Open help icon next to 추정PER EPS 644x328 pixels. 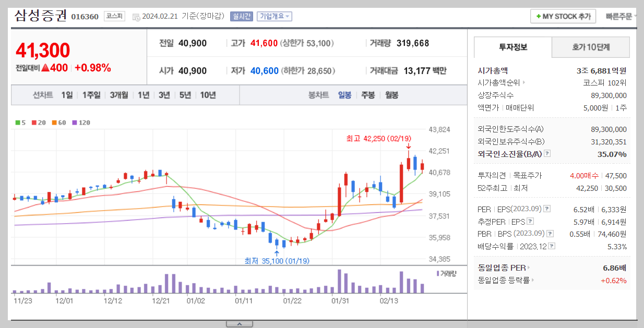[x=531, y=222]
